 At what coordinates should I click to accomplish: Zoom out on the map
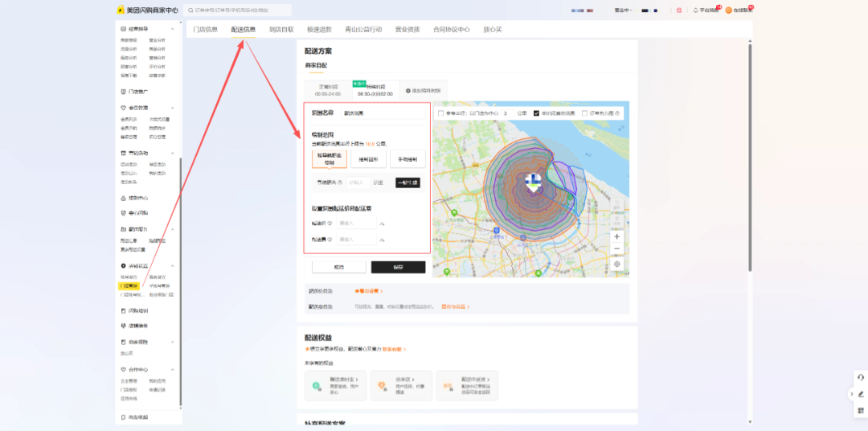coord(617,248)
